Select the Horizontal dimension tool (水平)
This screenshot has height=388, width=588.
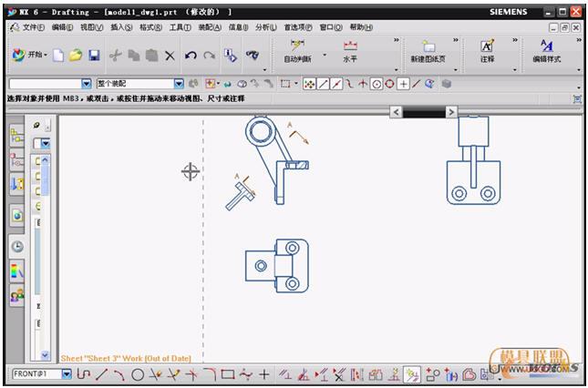(350, 51)
